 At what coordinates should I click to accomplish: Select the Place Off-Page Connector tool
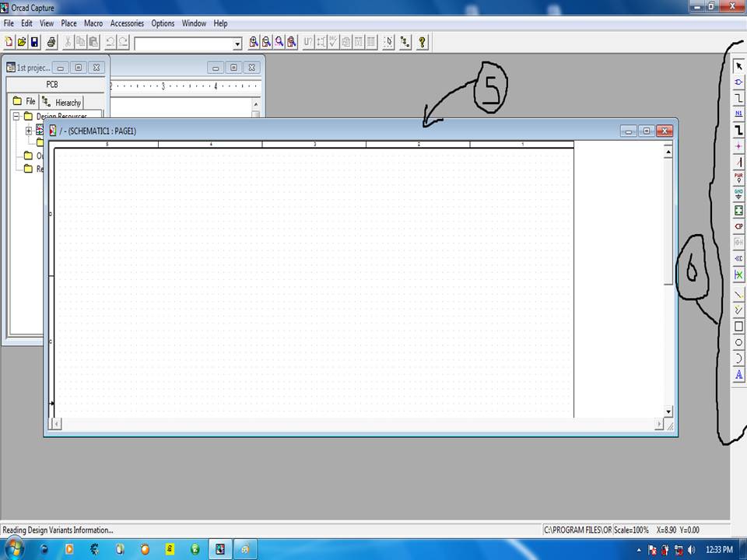(738, 258)
